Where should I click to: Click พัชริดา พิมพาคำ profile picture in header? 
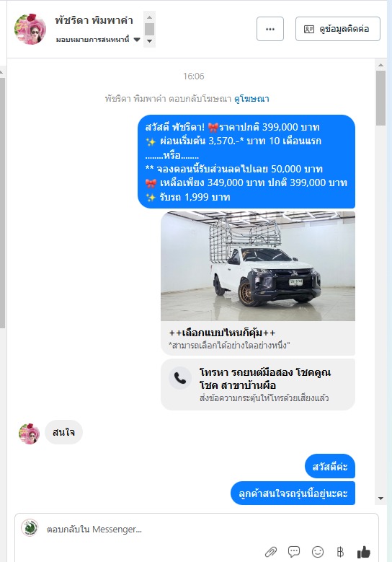[x=30, y=29]
